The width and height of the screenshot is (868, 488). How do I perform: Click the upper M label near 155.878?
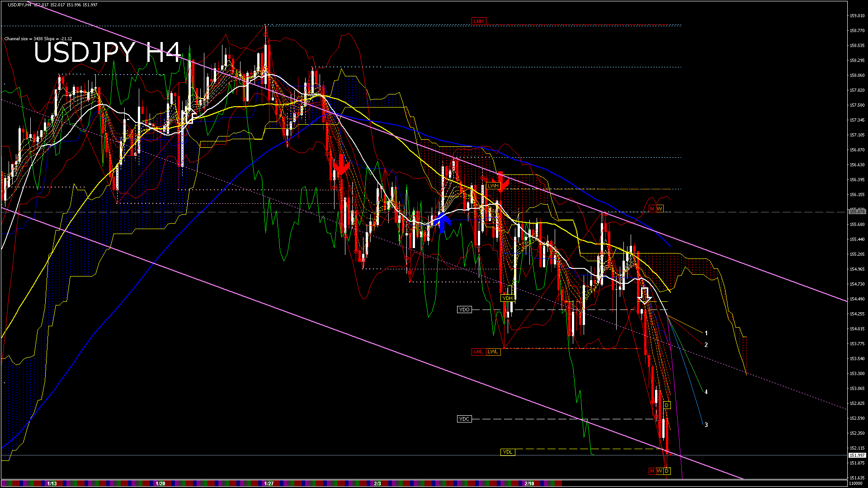pos(652,208)
